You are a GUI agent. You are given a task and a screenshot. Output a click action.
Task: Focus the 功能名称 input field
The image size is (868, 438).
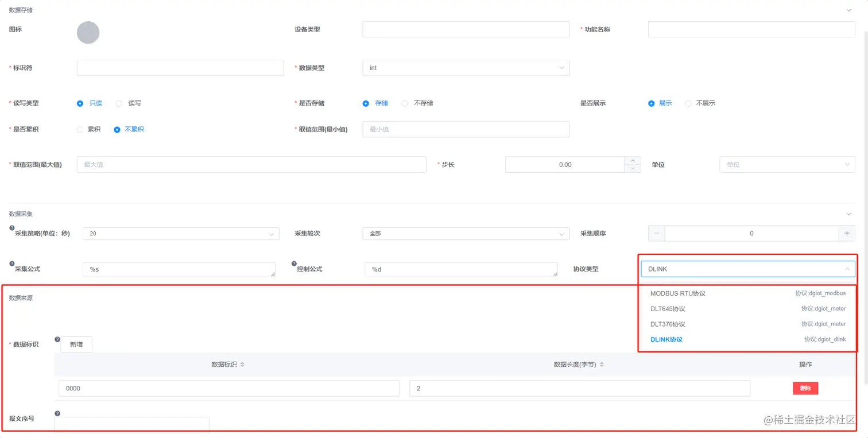click(x=751, y=29)
